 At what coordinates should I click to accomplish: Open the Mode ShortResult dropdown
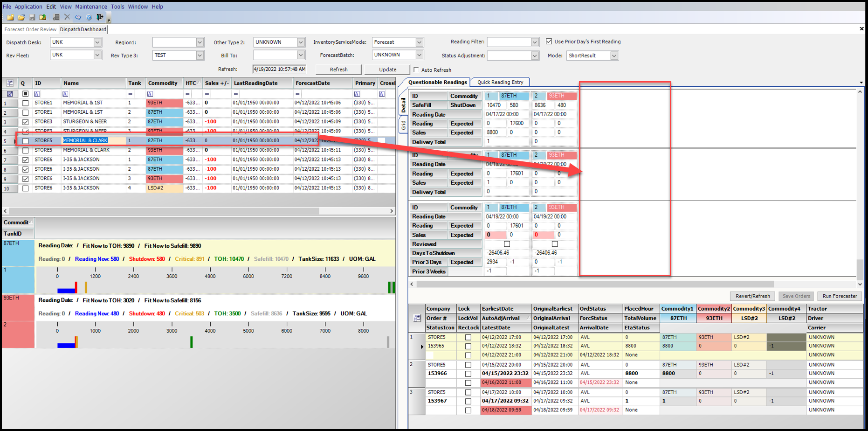point(614,56)
